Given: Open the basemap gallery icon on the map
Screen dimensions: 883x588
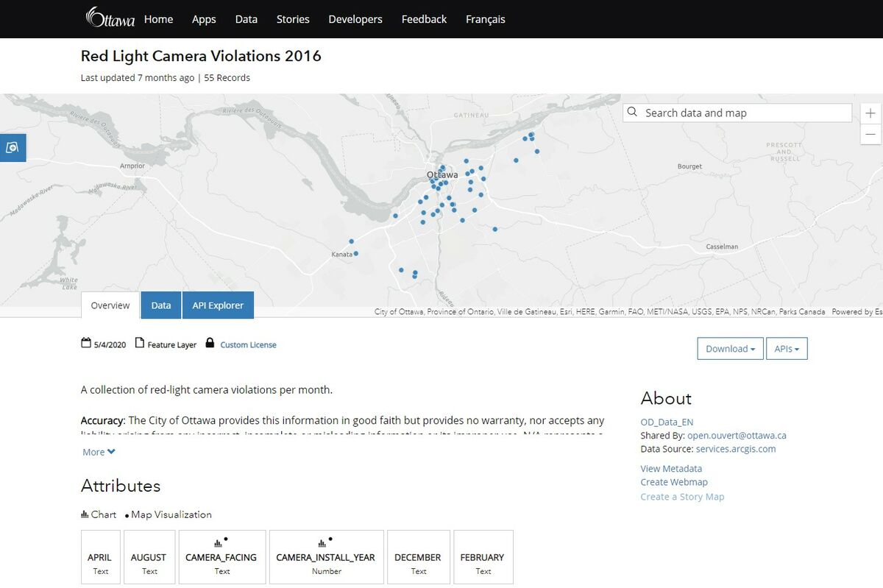Looking at the screenshot, I should click(x=13, y=147).
